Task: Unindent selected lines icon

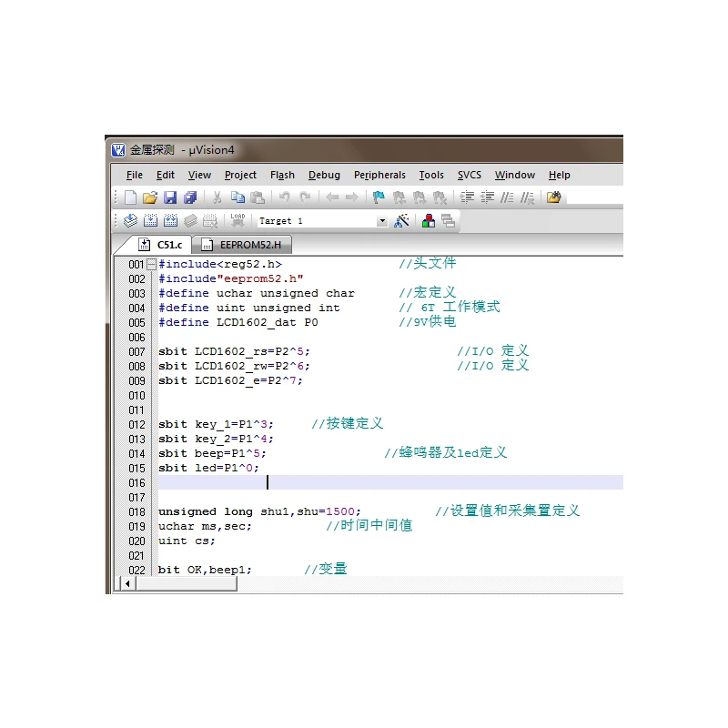Action: [487, 197]
